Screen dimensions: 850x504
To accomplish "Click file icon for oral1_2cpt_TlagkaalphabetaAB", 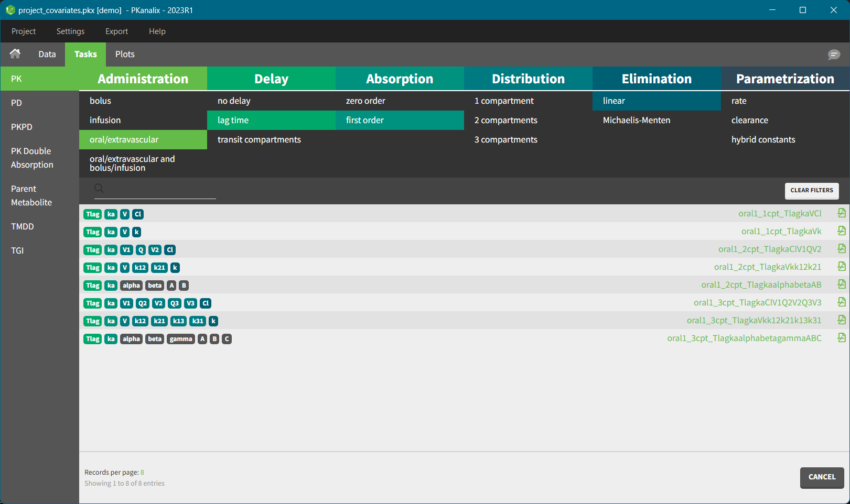I will (x=841, y=284).
